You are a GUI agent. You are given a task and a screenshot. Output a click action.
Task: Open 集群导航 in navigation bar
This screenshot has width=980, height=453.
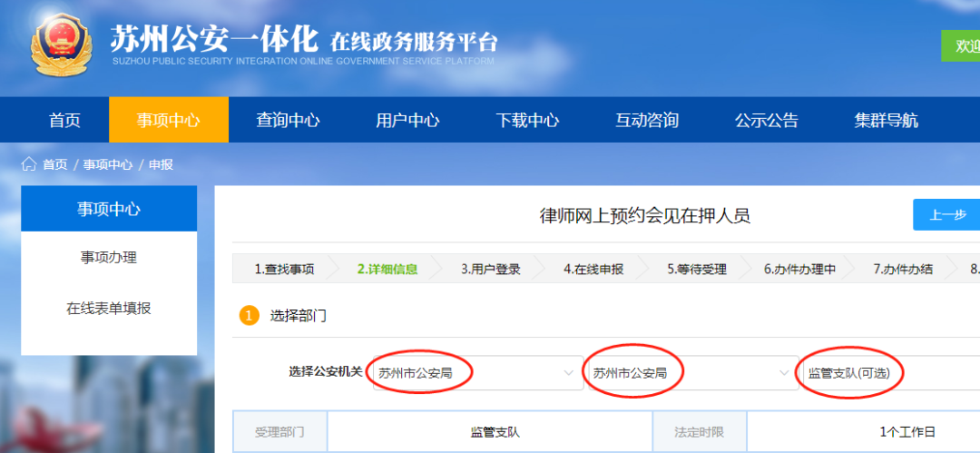pyautogui.click(x=887, y=120)
